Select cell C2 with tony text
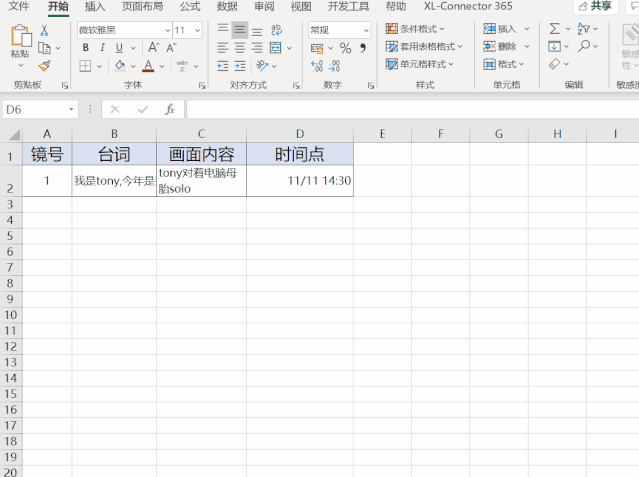The image size is (639, 477). coord(201,181)
